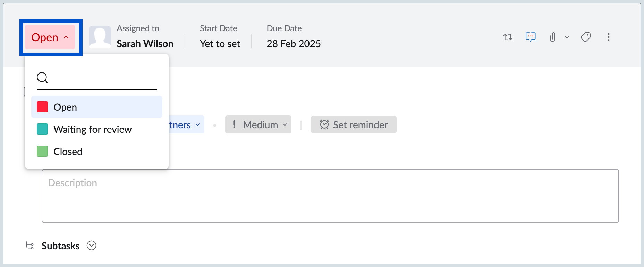Click Yet to set under Start Date
This screenshot has height=267, width=644.
click(x=220, y=43)
